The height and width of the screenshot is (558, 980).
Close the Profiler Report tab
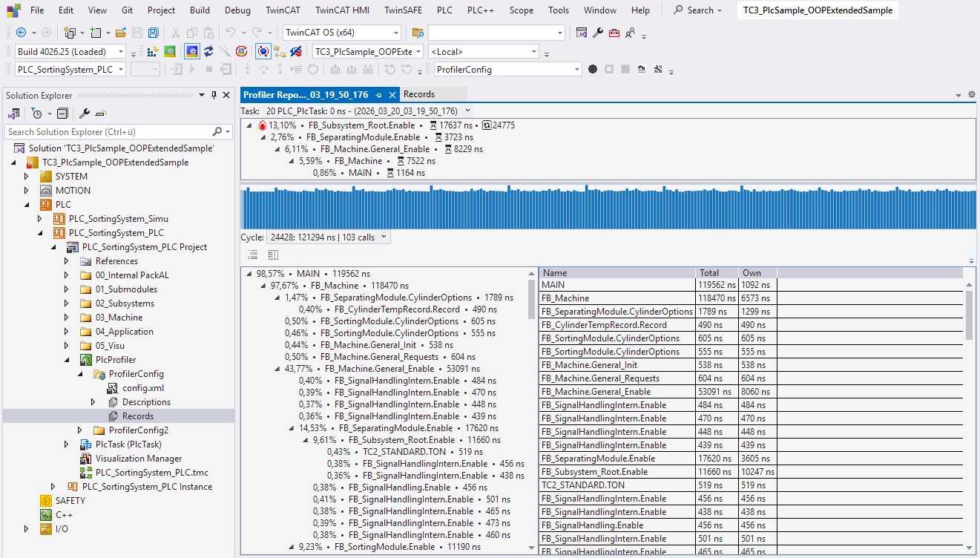392,95
